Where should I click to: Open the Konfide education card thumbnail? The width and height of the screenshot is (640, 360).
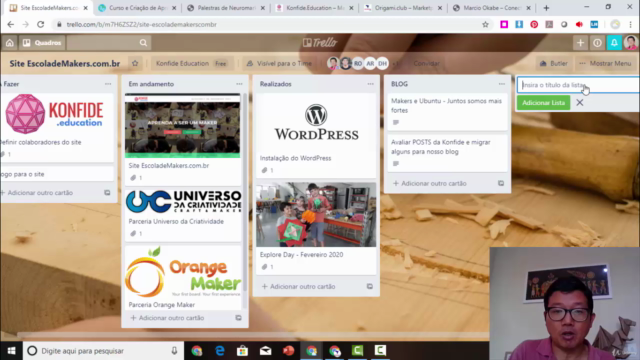[x=54, y=114]
